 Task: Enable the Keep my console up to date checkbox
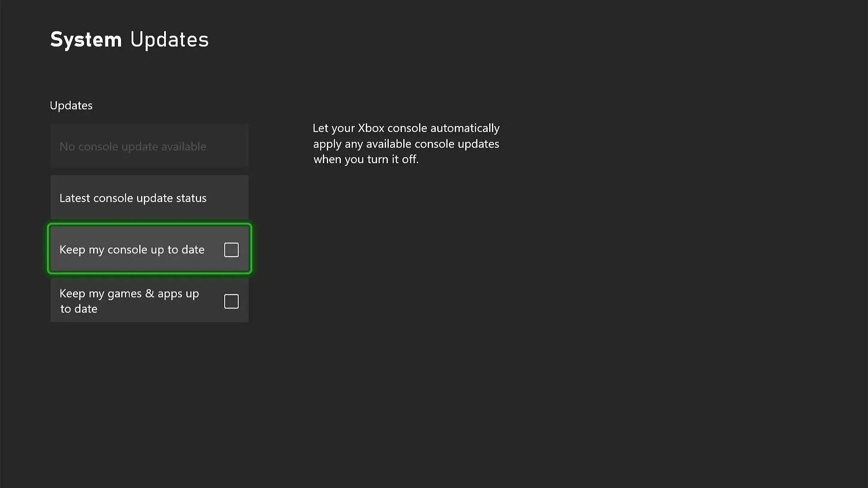tap(231, 250)
